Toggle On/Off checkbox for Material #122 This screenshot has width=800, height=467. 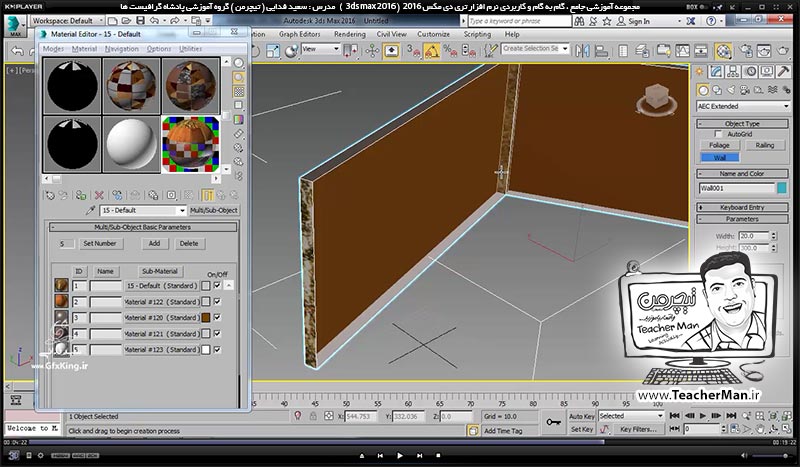[x=217, y=302]
